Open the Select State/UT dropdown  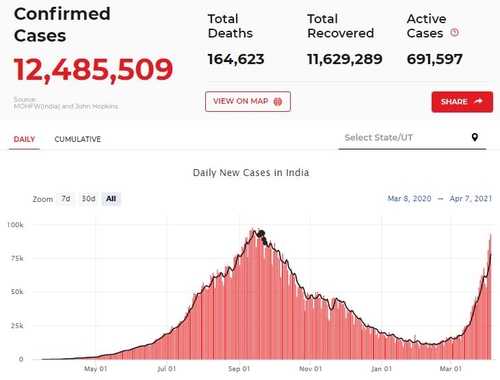[x=412, y=138]
